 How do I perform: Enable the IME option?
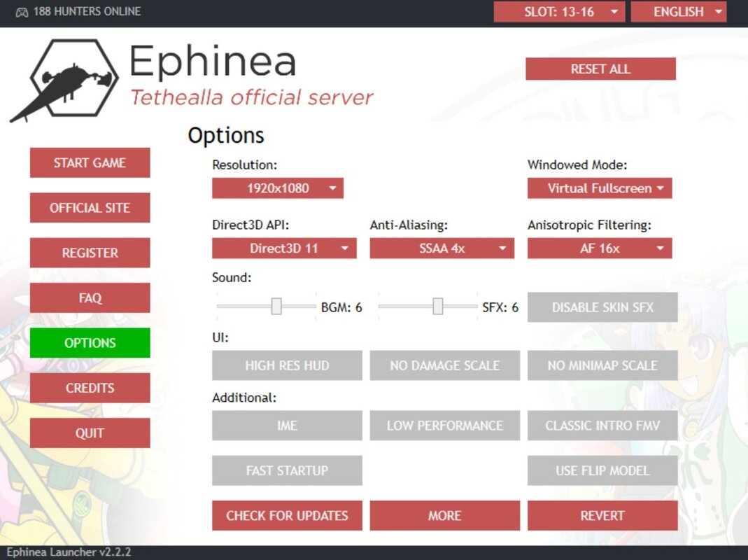click(287, 426)
